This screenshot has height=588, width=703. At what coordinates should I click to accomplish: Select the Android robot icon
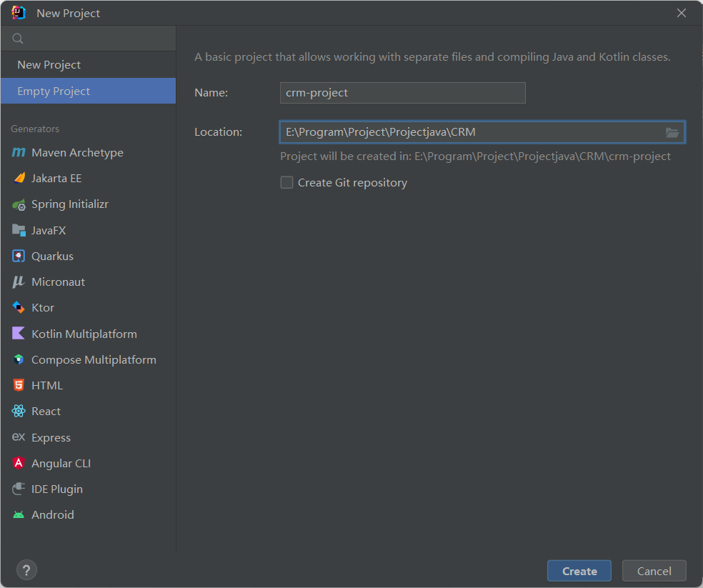pos(19,515)
